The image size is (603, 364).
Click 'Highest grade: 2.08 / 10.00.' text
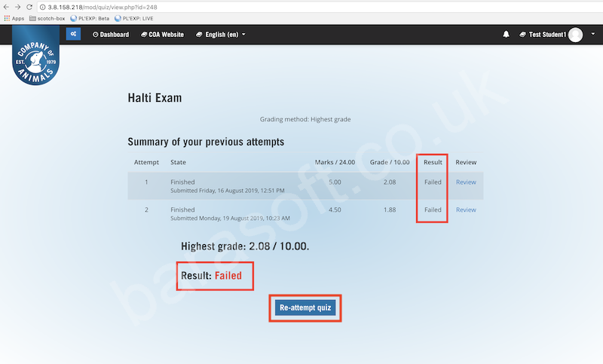[245, 246]
